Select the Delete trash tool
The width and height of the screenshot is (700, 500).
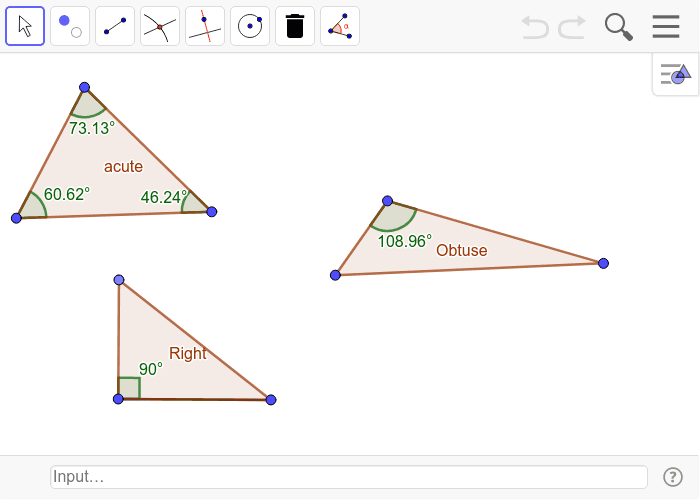coord(295,26)
